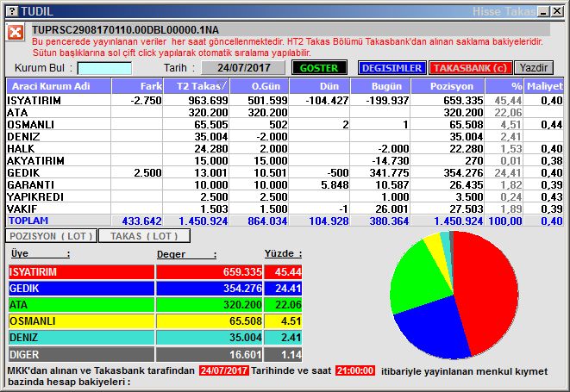Select the OSMANLI row in table
The width and height of the screenshot is (570, 392).
click(31, 125)
